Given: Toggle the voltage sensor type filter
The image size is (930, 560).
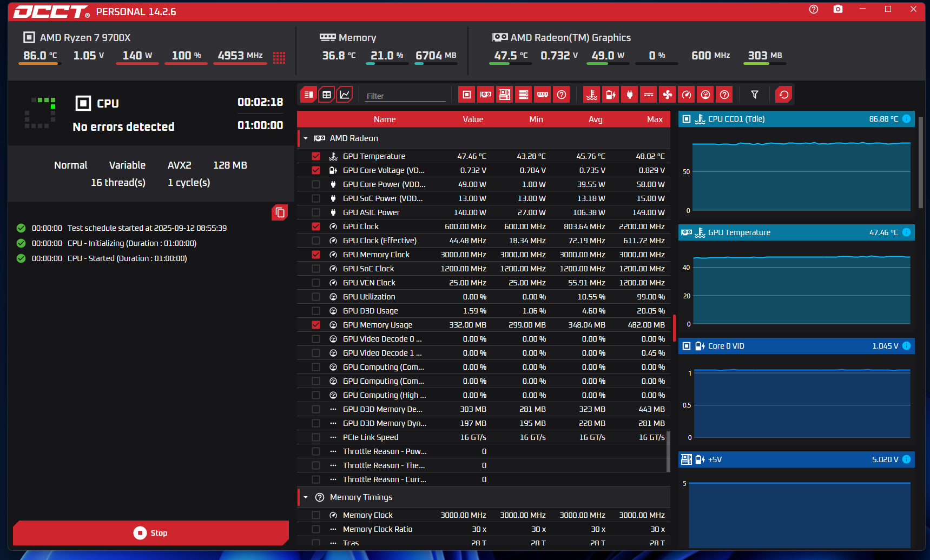Looking at the screenshot, I should coord(611,95).
